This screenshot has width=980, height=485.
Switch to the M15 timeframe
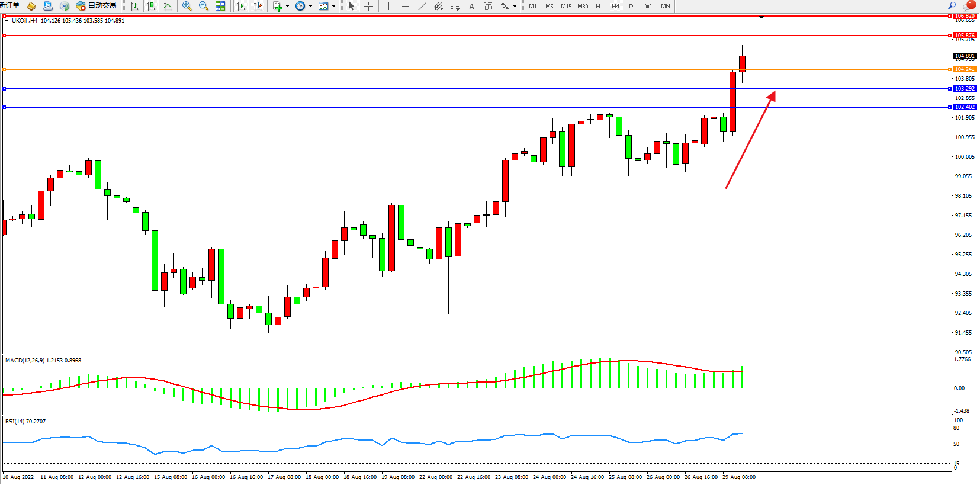click(566, 6)
